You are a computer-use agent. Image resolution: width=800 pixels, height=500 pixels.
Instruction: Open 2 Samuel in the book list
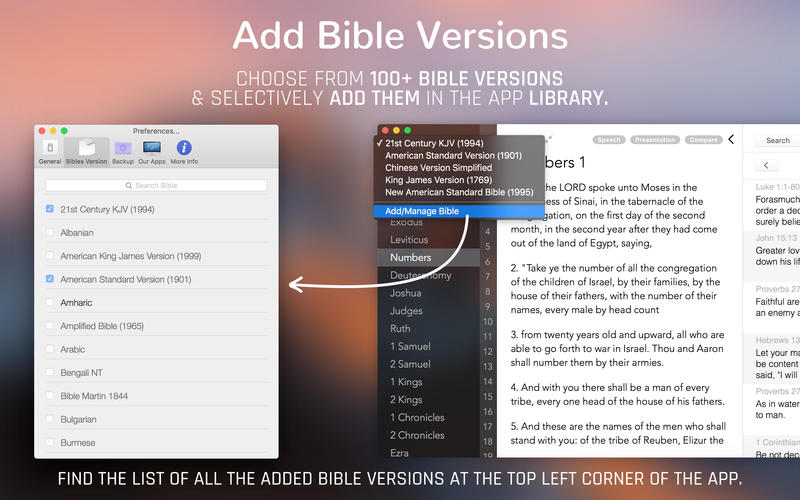(429, 365)
